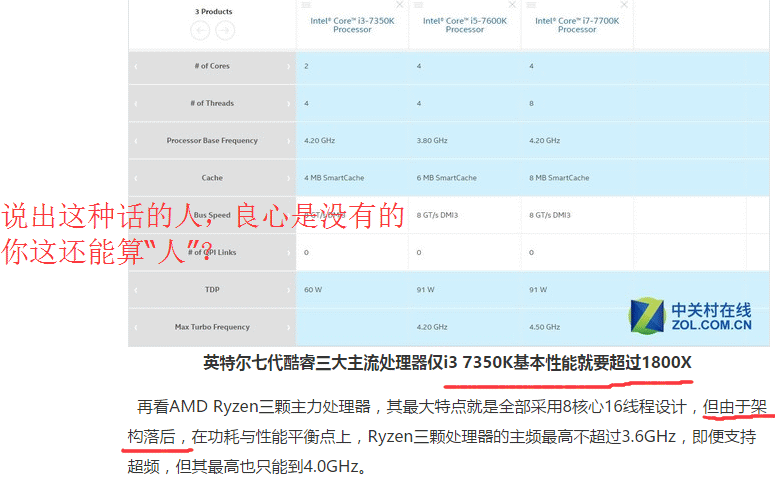
Task: Click the right chevron on '# of Threads' row
Action: [x=289, y=103]
